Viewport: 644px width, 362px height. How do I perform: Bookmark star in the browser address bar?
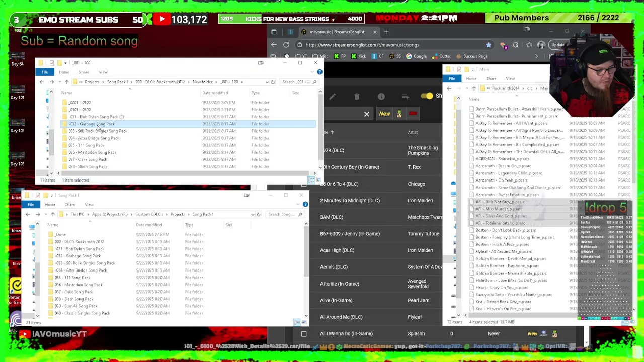tap(488, 45)
